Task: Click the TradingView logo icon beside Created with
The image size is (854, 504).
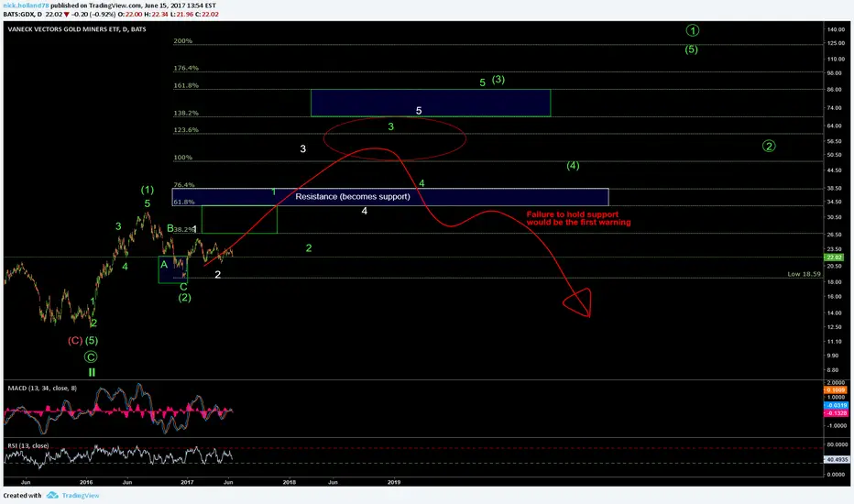Action: pyautogui.click(x=52, y=495)
